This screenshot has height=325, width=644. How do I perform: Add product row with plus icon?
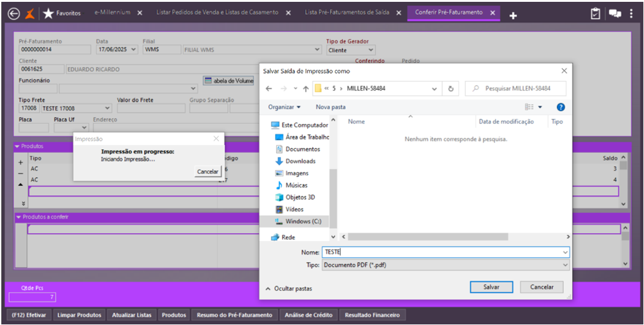[21, 162]
